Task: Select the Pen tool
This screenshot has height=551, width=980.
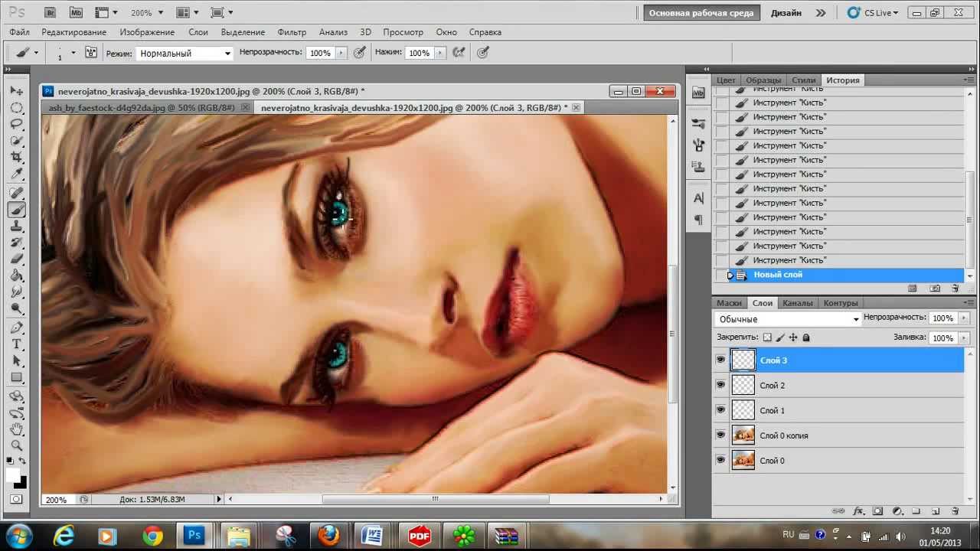Action: coord(16,328)
